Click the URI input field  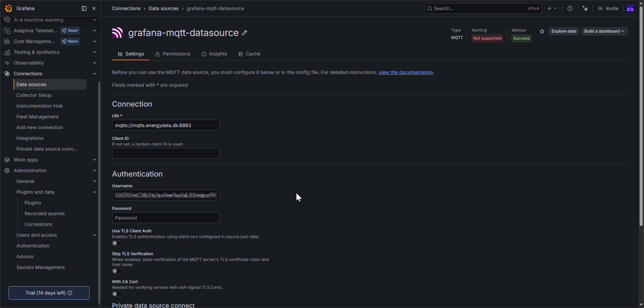tap(166, 125)
